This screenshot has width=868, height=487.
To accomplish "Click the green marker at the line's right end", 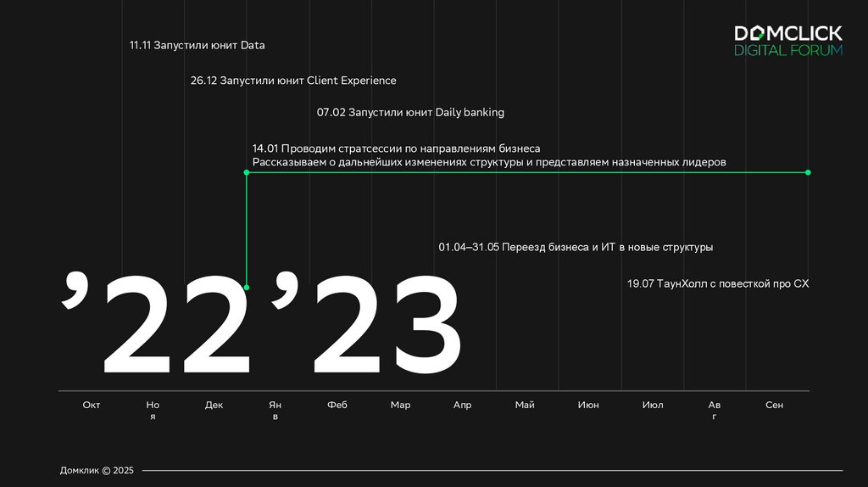I will coord(808,172).
